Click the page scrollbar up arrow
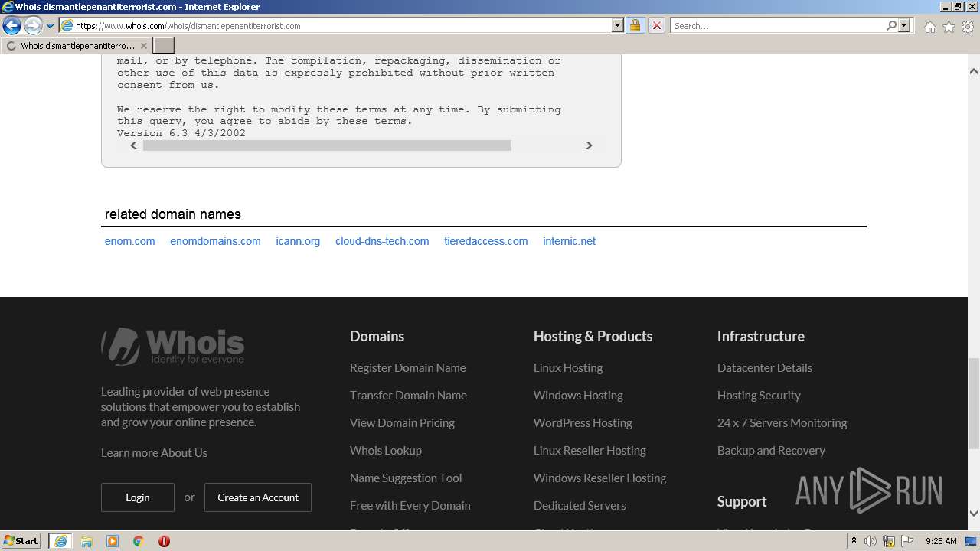 point(974,71)
